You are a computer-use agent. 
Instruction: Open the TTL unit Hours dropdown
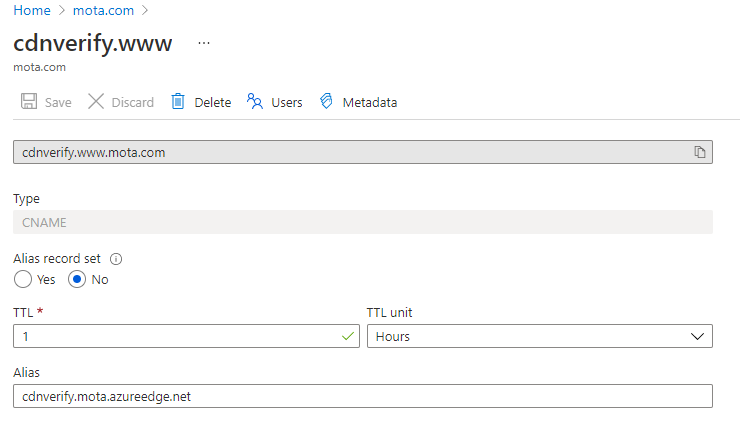click(x=539, y=336)
